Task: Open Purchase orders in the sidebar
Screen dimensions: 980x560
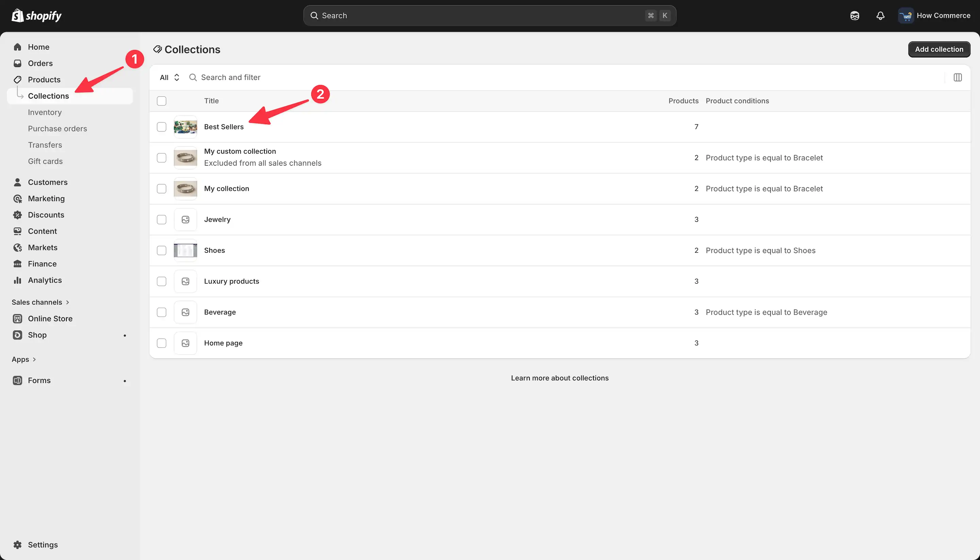Action: tap(58, 129)
